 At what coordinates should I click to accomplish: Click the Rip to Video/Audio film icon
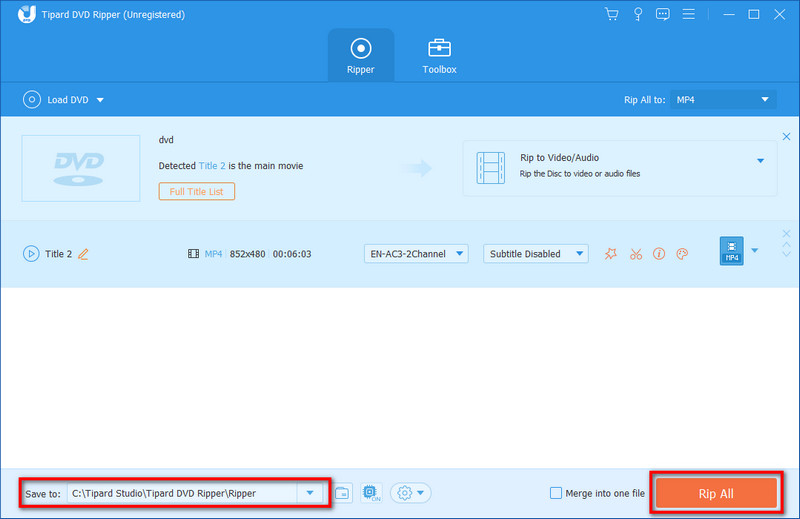[490, 168]
